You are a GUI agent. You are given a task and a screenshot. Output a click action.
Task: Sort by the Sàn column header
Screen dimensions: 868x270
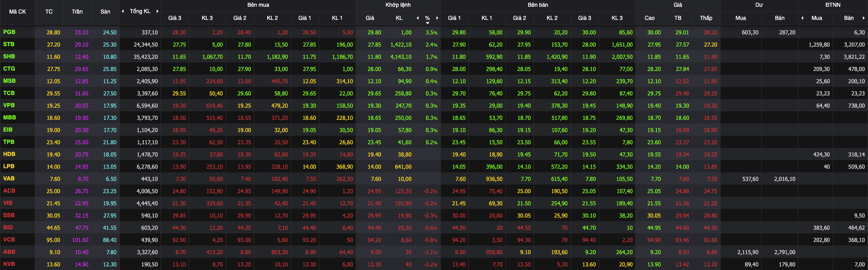[105, 12]
